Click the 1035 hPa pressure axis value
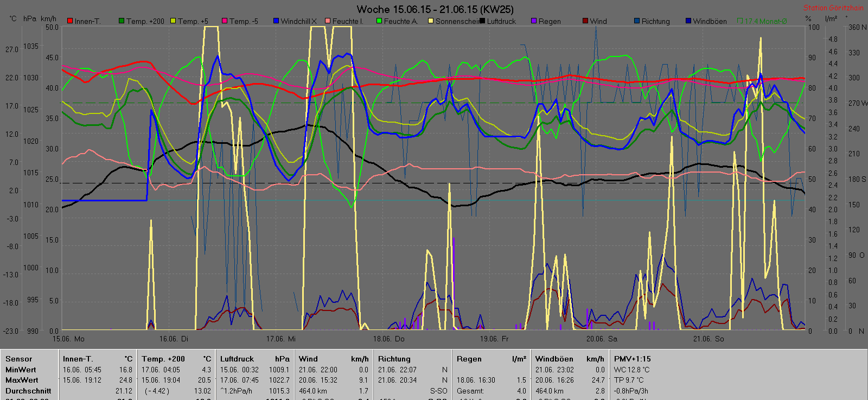The height and width of the screenshot is (400, 868). pyautogui.click(x=30, y=46)
